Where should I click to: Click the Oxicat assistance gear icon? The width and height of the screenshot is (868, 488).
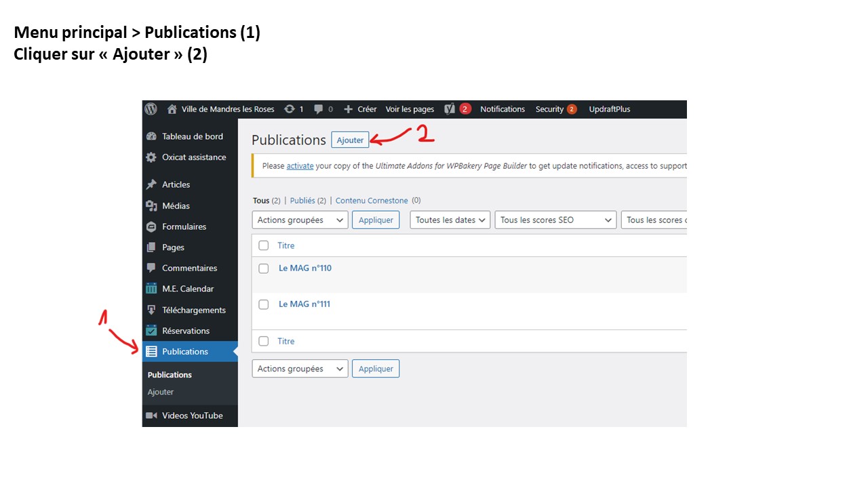pos(151,157)
